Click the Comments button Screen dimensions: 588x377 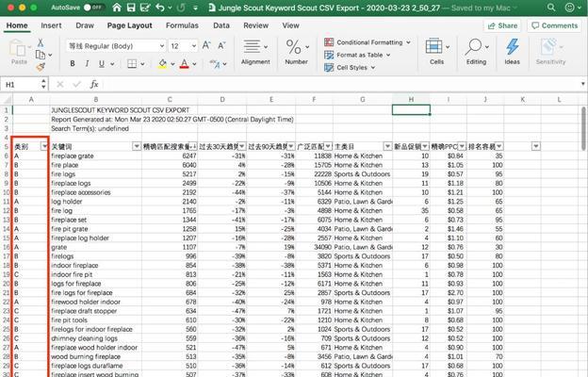[555, 25]
